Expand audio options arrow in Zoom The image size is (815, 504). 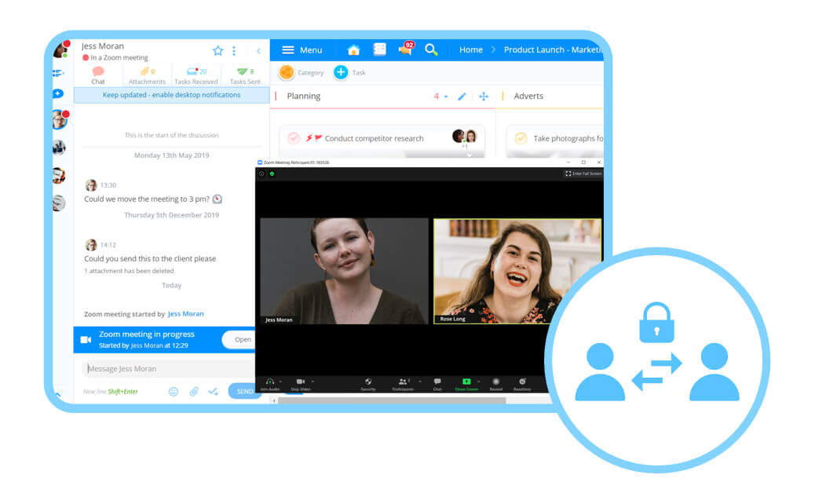point(280,382)
